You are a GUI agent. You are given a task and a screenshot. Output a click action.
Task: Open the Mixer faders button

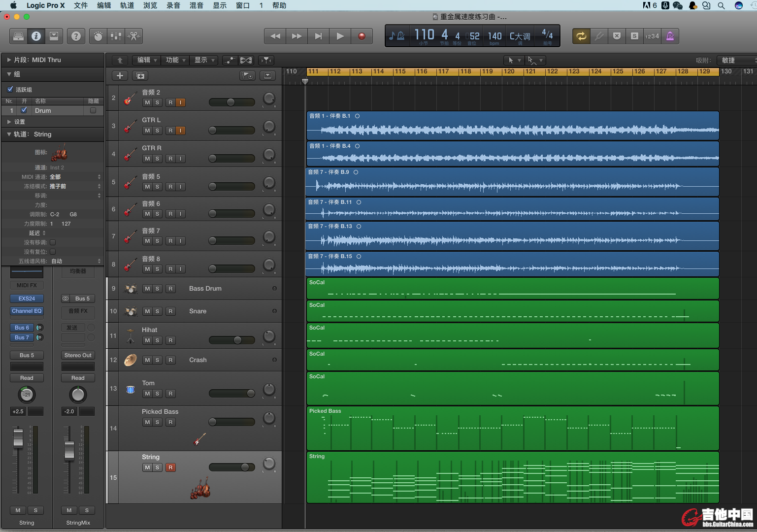click(116, 36)
